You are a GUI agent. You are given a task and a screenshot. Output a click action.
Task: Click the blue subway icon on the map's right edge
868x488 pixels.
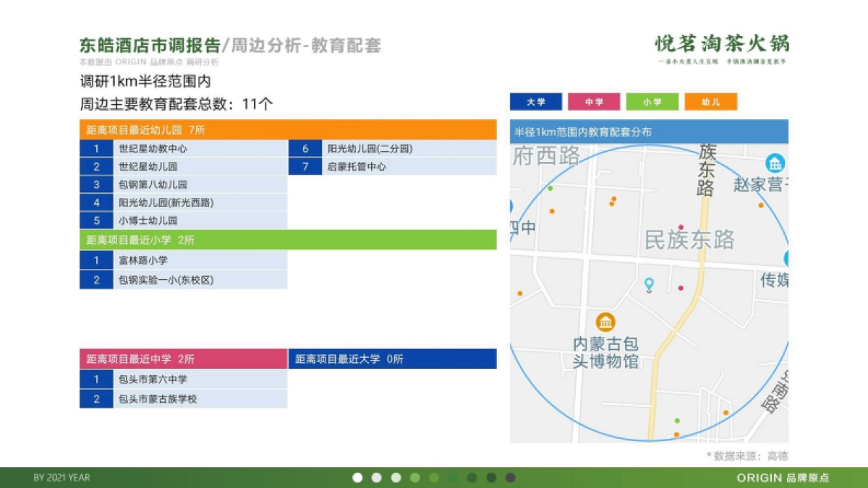[788, 259]
